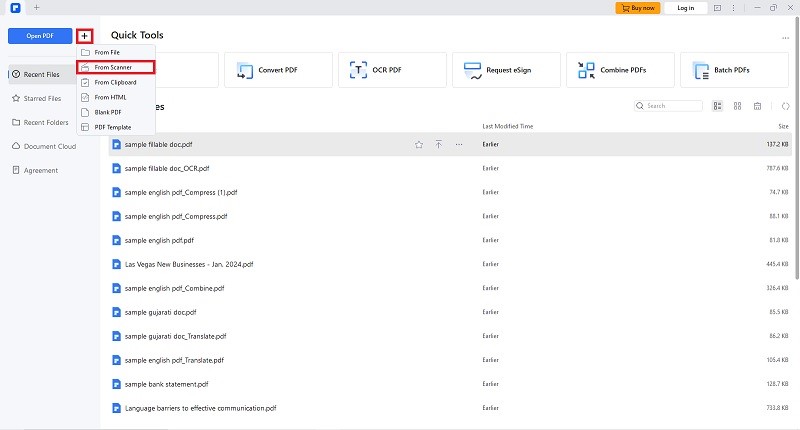Choose PDF Template in create menu

116,128
